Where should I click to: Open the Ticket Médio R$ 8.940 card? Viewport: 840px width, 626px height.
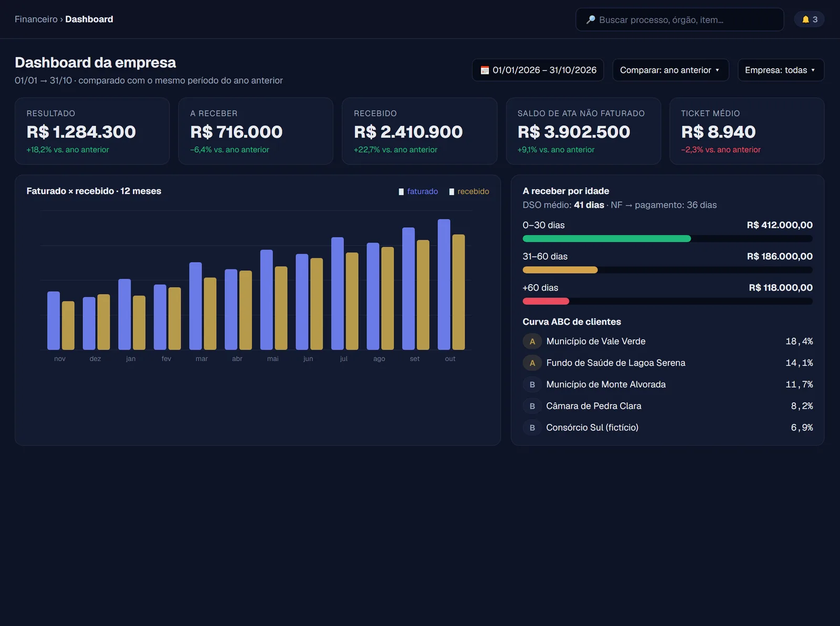[x=747, y=131]
